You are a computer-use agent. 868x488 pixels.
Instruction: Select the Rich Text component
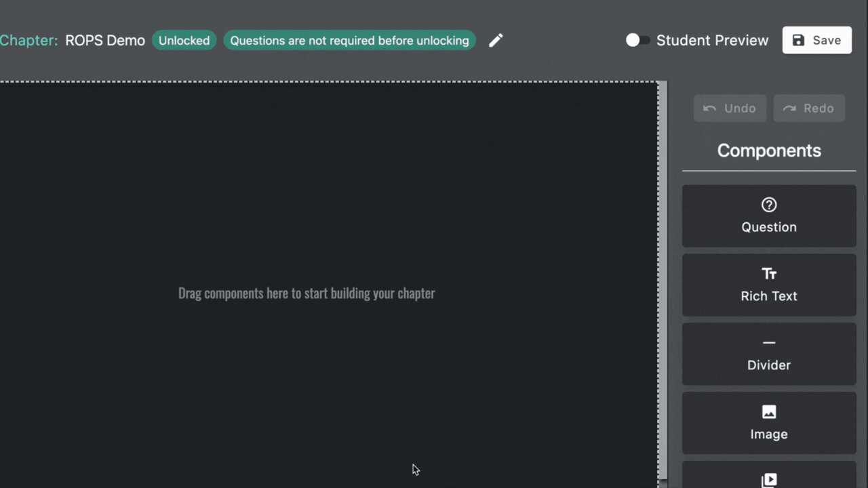pos(769,285)
